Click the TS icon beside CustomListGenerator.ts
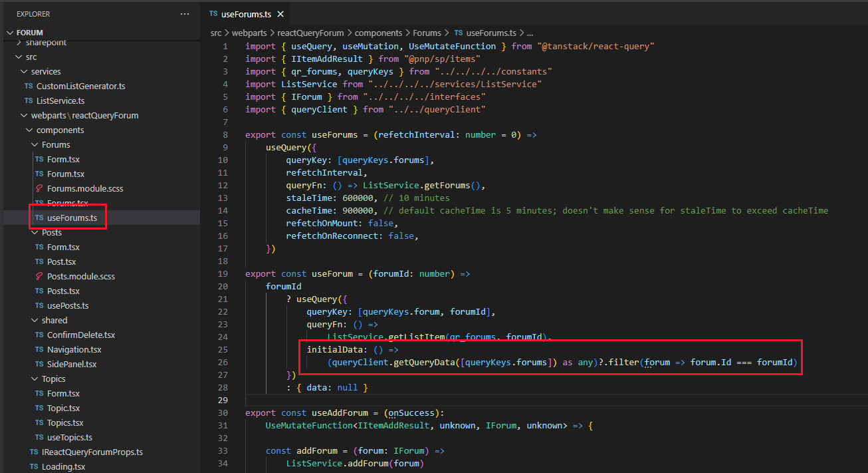This screenshot has width=868, height=473. [x=29, y=86]
